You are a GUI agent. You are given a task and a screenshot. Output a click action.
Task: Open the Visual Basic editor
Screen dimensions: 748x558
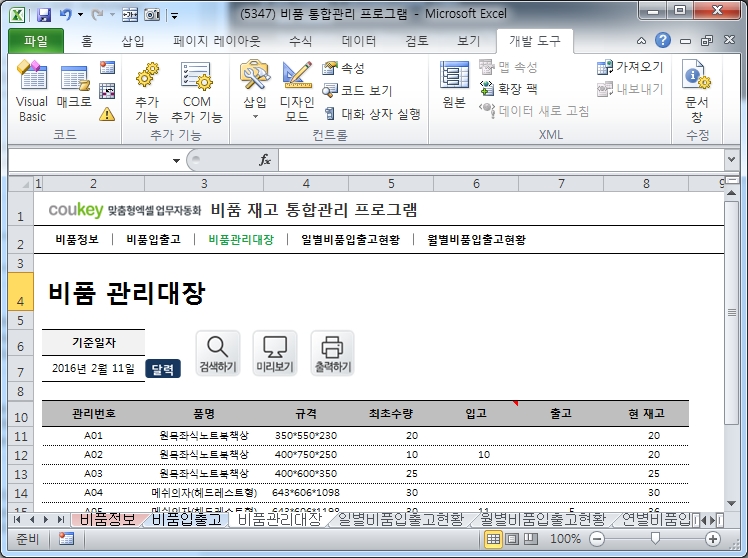(x=32, y=91)
